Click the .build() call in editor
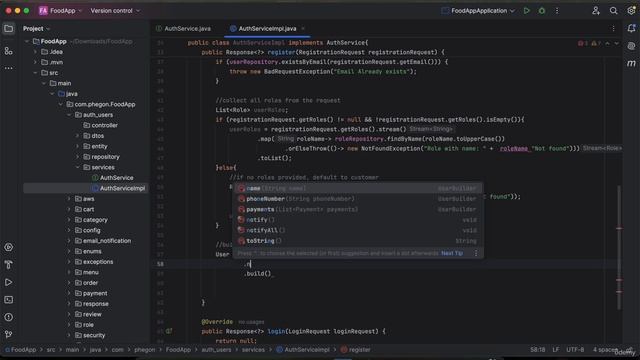 pyautogui.click(x=258, y=274)
